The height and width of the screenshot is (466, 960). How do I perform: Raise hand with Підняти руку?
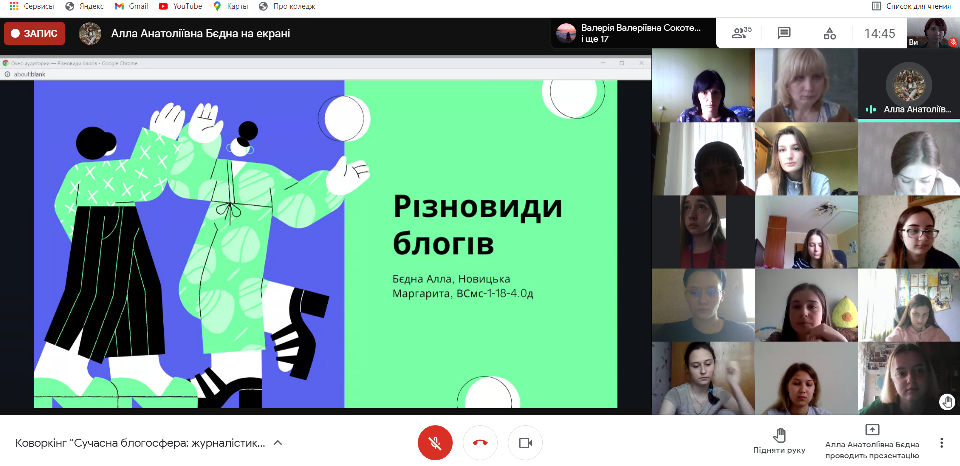point(780,441)
